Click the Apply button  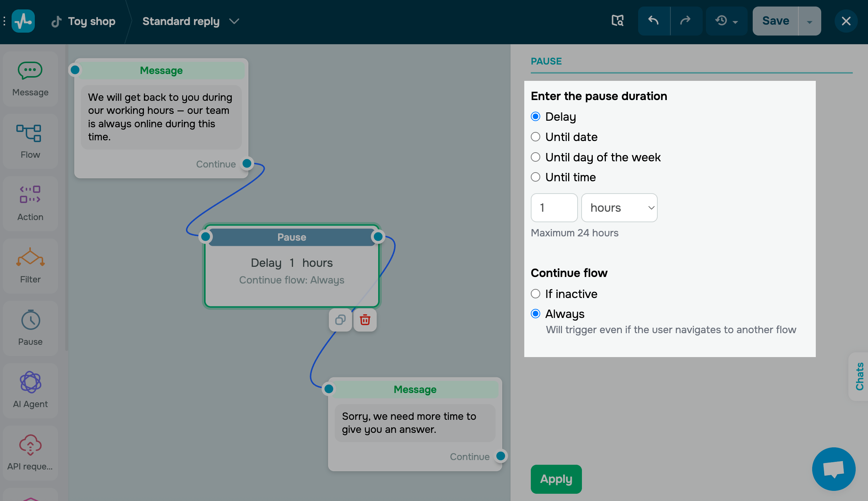click(556, 479)
